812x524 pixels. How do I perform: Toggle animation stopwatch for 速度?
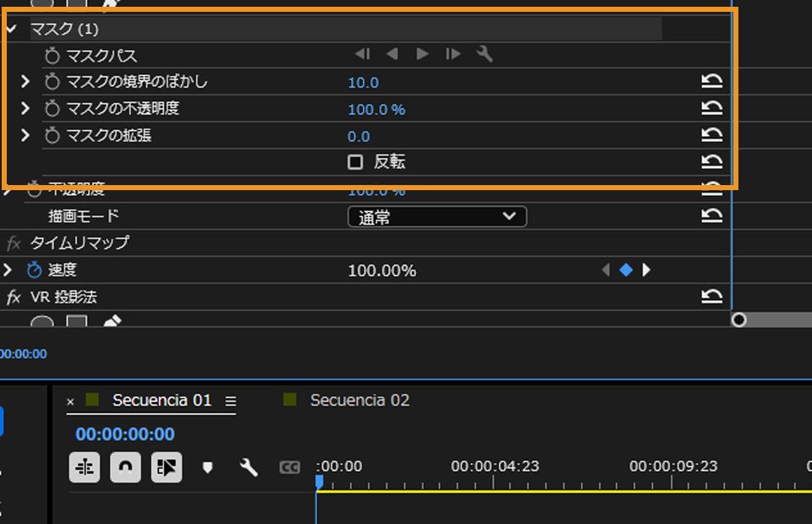(34, 270)
